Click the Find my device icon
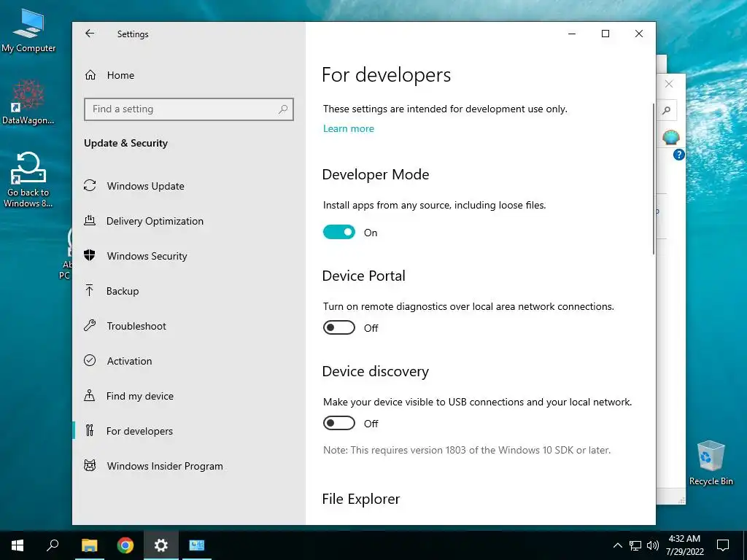747x560 pixels. (90, 395)
